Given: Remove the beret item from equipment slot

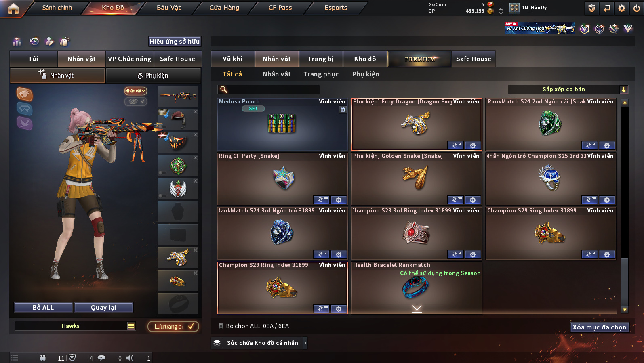Looking at the screenshot, I should 196,112.
